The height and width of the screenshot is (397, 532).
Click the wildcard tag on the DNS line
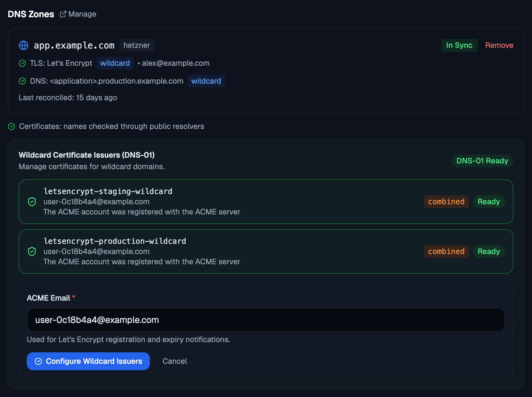(206, 81)
